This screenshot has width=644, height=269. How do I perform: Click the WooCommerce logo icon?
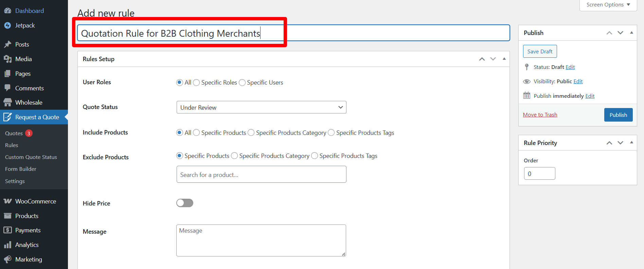click(x=7, y=201)
